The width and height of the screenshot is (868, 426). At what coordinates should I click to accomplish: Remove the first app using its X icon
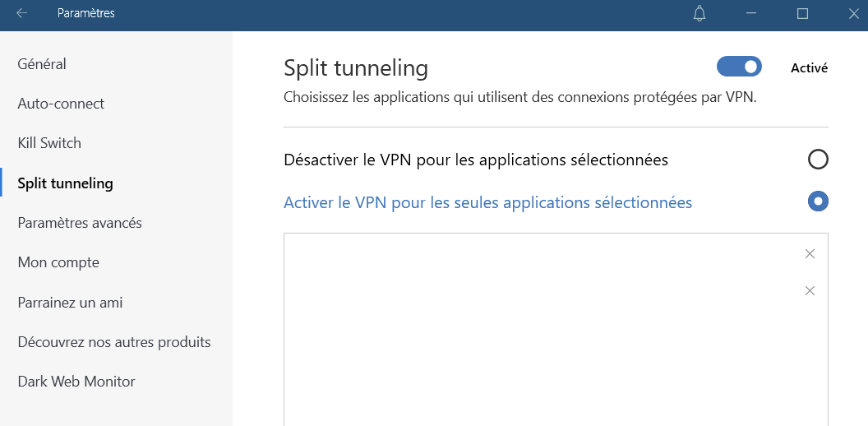point(810,254)
